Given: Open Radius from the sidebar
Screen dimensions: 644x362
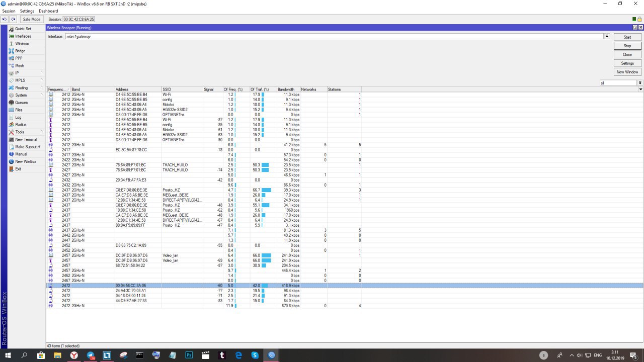Looking at the screenshot, I should 20,125.
